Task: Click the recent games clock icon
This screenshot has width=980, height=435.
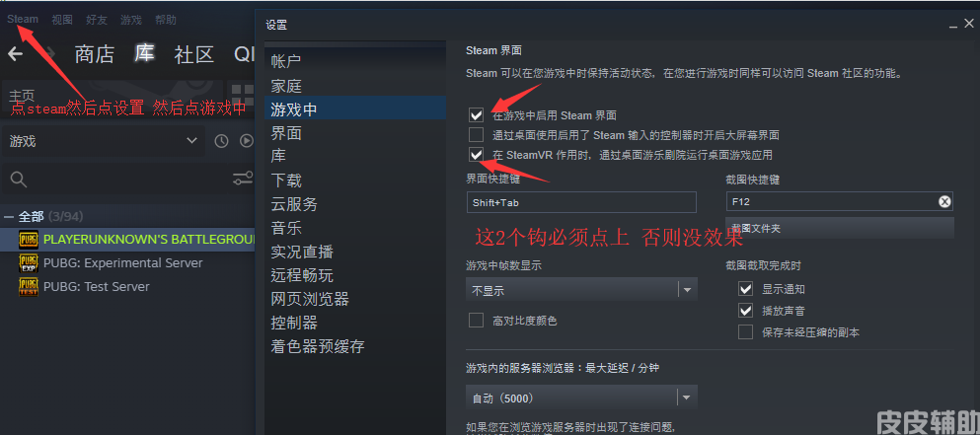Action: pyautogui.click(x=221, y=141)
